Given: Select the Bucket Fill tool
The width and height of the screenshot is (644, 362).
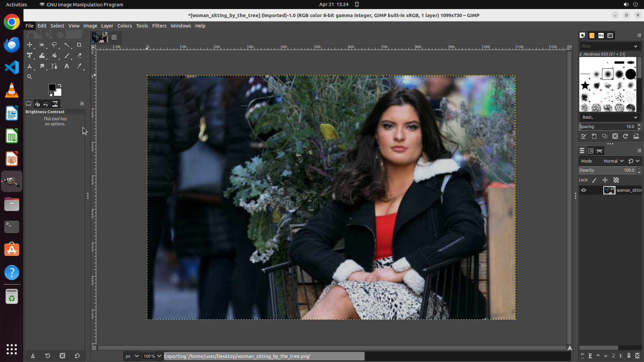Looking at the screenshot, I should [54, 56].
